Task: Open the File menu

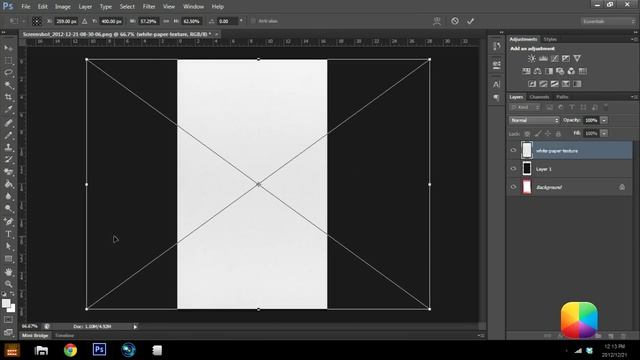Action: (x=26, y=7)
